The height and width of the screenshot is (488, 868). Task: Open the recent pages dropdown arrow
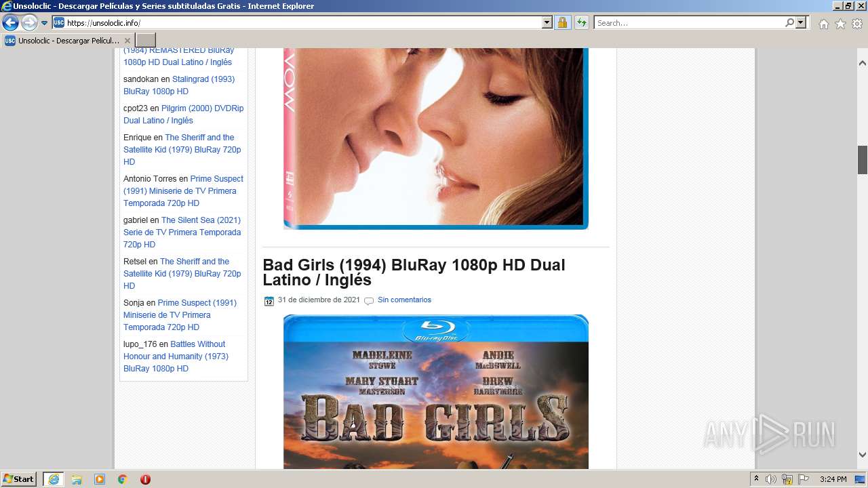click(x=44, y=23)
